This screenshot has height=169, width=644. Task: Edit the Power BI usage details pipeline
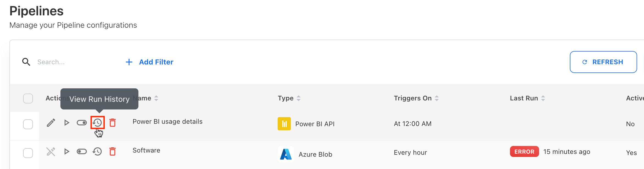tap(51, 123)
